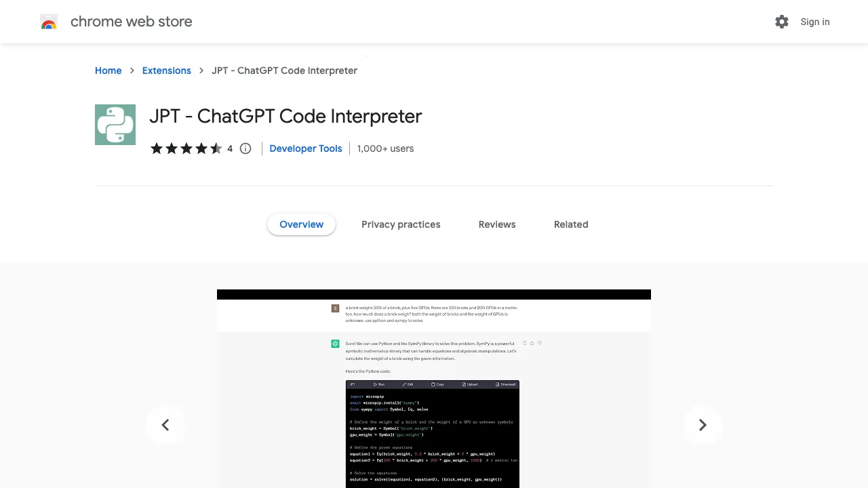868x488 pixels.
Task: Click the rating count '4'
Action: pyautogui.click(x=230, y=148)
